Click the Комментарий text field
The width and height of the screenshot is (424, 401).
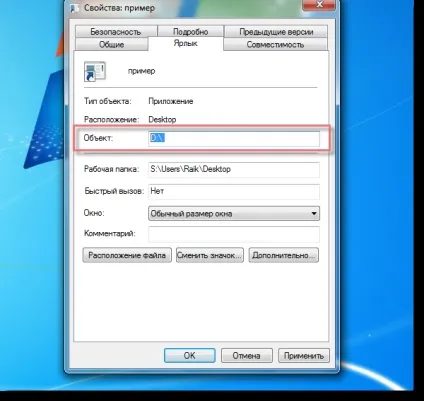(x=234, y=234)
